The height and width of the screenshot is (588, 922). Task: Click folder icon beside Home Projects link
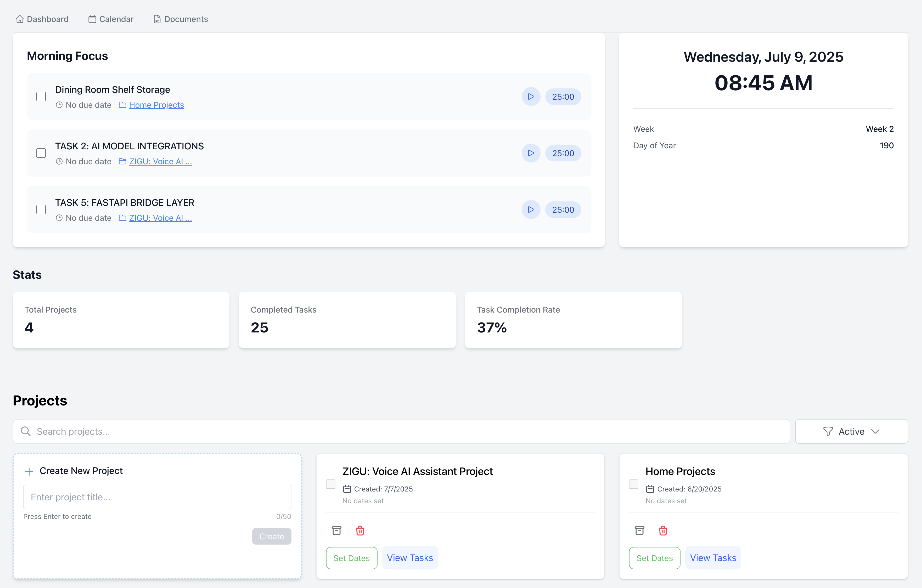click(x=122, y=105)
